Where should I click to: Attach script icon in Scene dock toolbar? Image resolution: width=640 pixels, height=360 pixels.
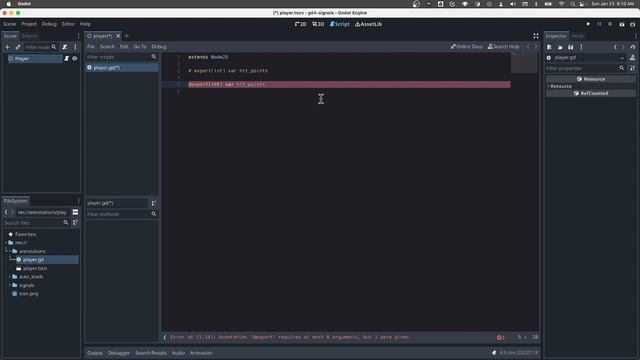point(65,47)
